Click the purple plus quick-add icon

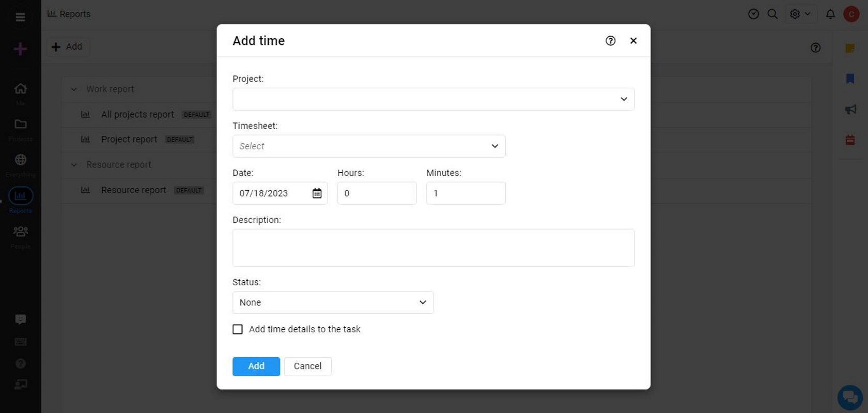pyautogui.click(x=20, y=49)
